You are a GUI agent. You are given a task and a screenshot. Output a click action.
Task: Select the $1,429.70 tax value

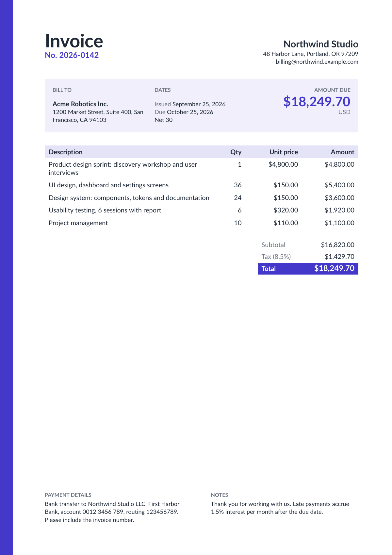tap(339, 257)
